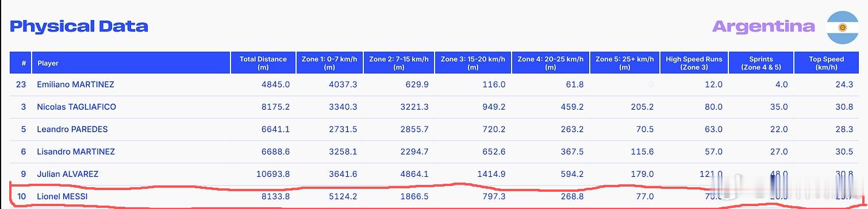
Task: Click Alvarez Zone 4 value 594.2
Action: [572, 174]
